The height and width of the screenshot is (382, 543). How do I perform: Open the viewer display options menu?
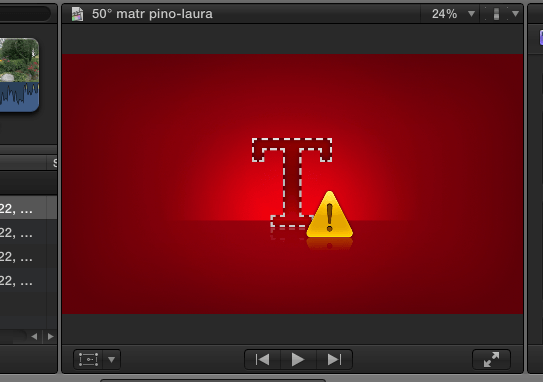[515, 14]
